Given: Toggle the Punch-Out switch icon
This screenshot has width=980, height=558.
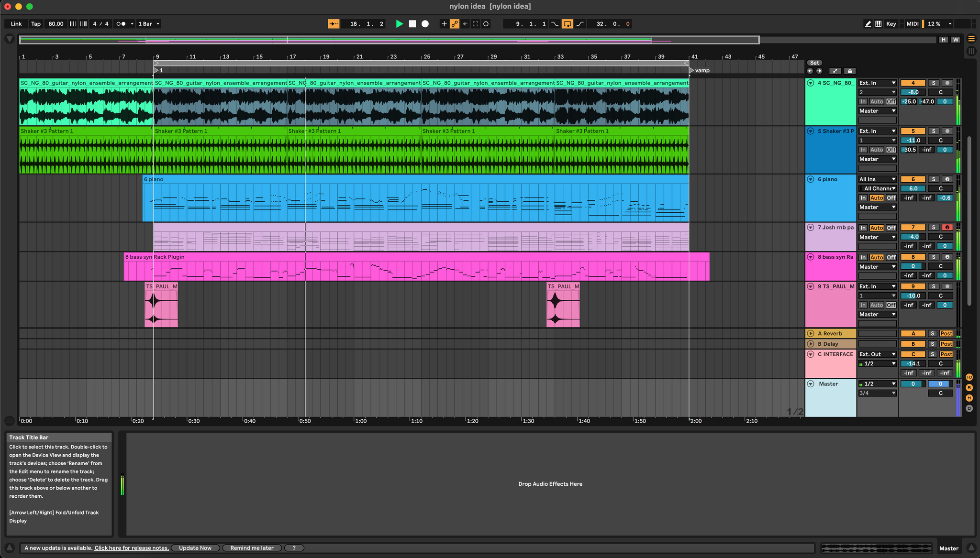Looking at the screenshot, I should tap(580, 24).
